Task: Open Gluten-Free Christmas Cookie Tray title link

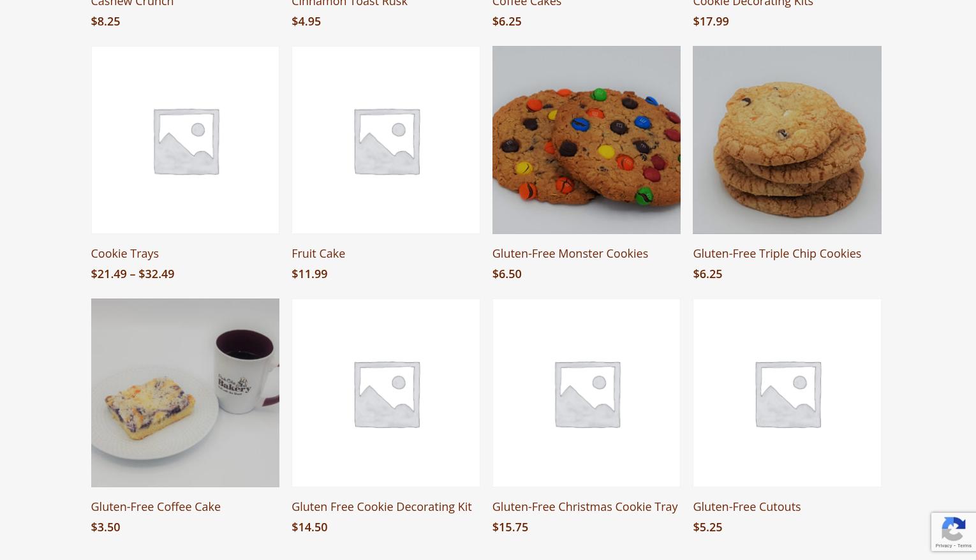Action: coord(584,506)
